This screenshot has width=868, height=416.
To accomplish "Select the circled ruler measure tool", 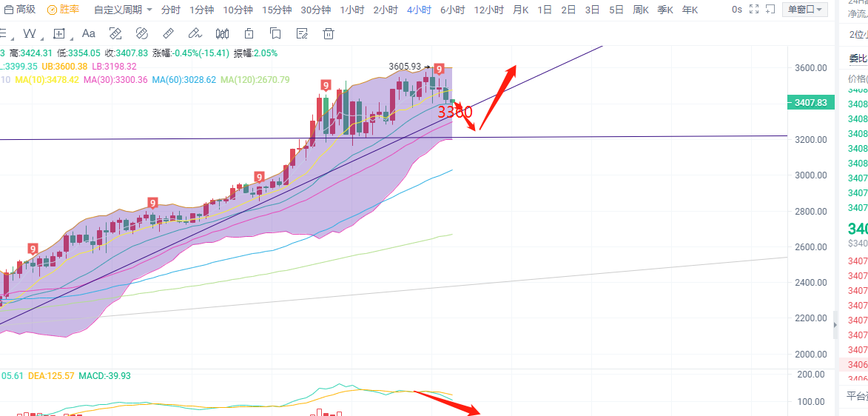I will (142, 34).
